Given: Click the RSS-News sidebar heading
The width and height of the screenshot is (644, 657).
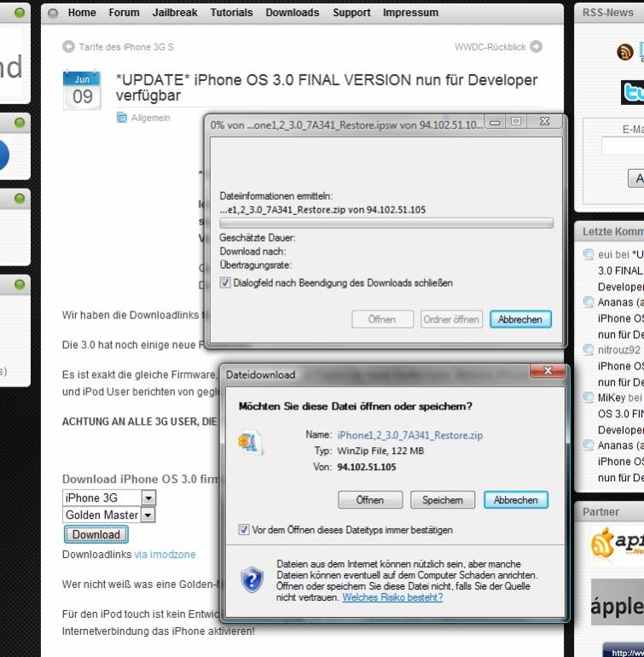Looking at the screenshot, I should tap(608, 13).
